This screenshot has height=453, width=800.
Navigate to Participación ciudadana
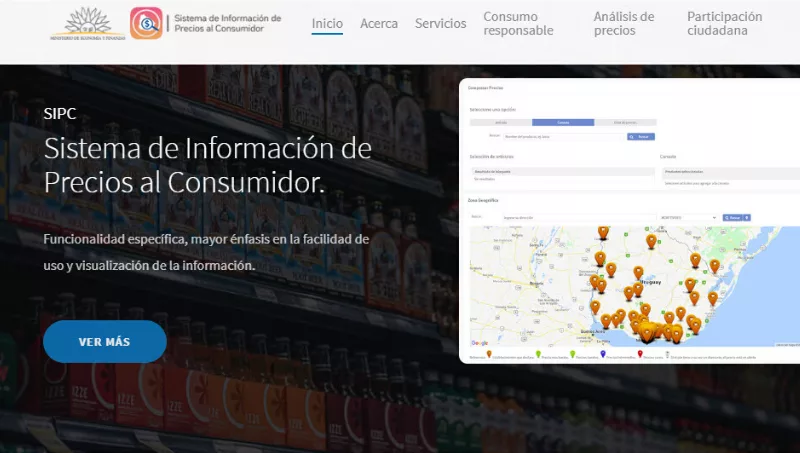pyautogui.click(x=725, y=23)
